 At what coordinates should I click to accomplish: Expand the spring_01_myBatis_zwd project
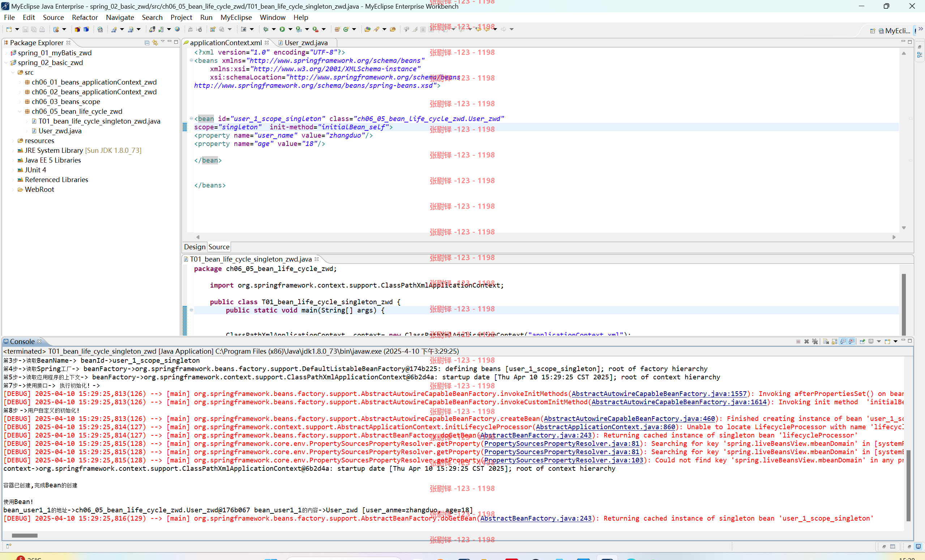(7, 53)
